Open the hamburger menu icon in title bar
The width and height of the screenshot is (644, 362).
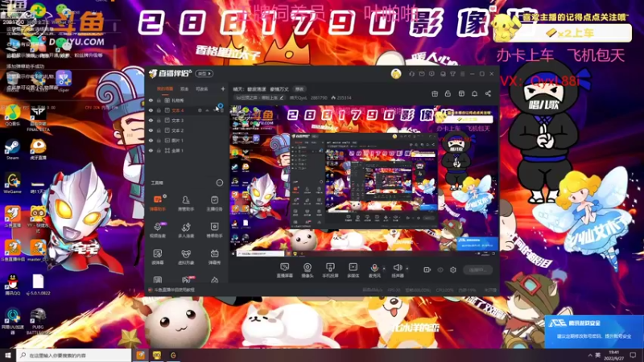click(462, 74)
